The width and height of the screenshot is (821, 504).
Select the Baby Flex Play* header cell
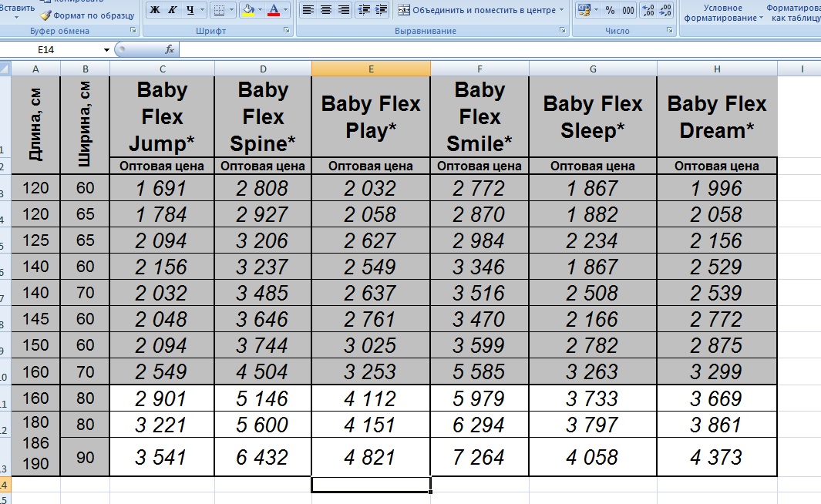point(371,116)
